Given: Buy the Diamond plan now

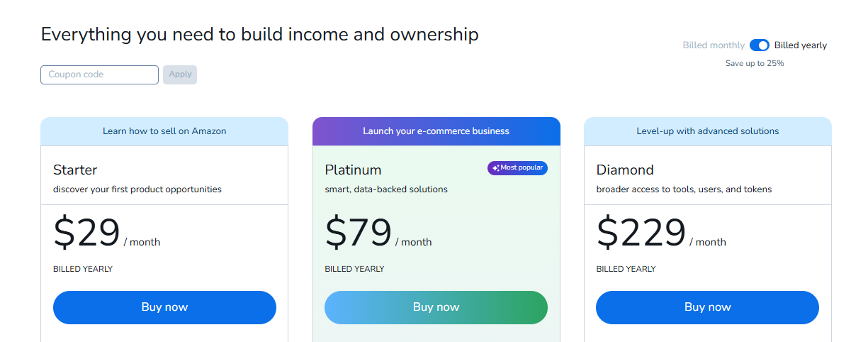Looking at the screenshot, I should tap(707, 307).
